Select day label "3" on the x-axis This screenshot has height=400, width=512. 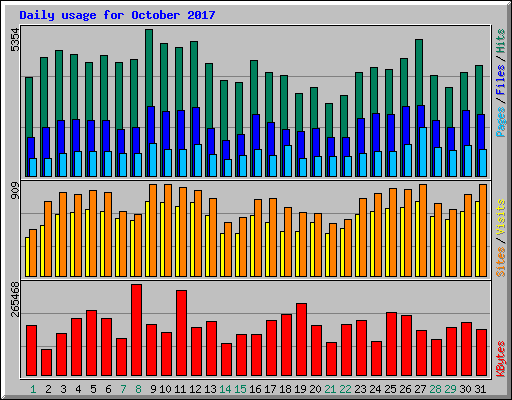(63, 389)
